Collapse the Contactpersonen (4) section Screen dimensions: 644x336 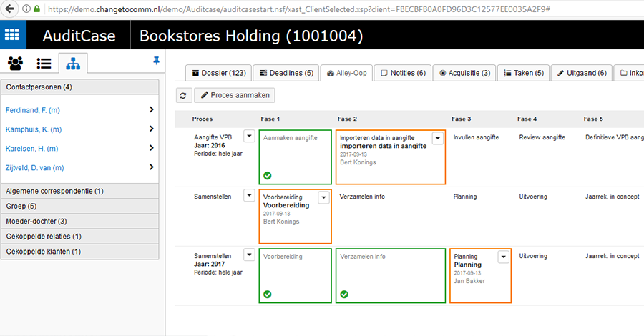point(80,87)
